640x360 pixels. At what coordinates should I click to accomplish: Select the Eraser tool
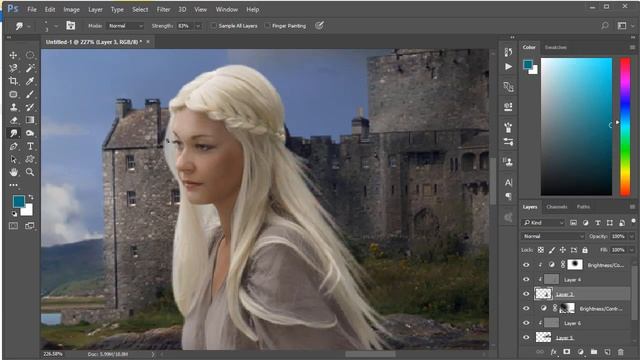13,120
